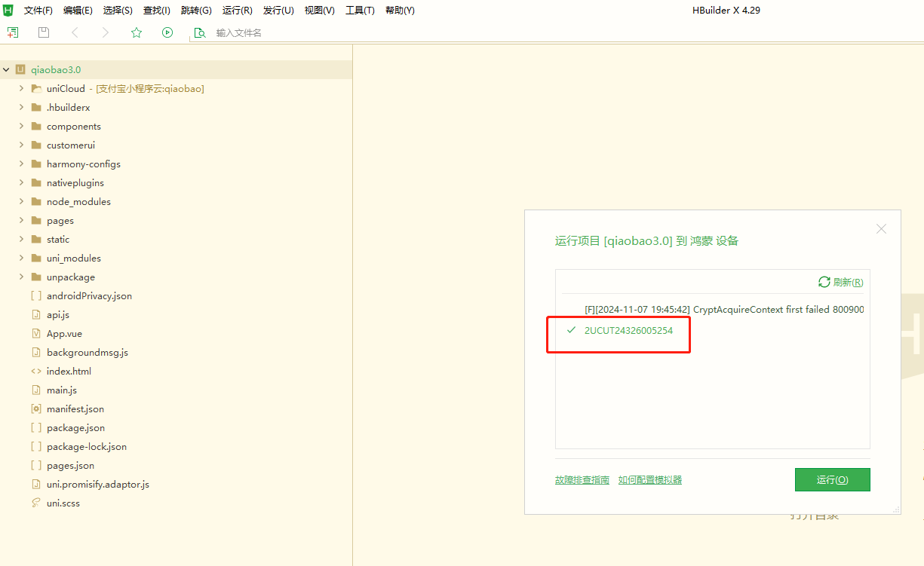Select the customerui folder name
The height and width of the screenshot is (566, 924).
71,145
